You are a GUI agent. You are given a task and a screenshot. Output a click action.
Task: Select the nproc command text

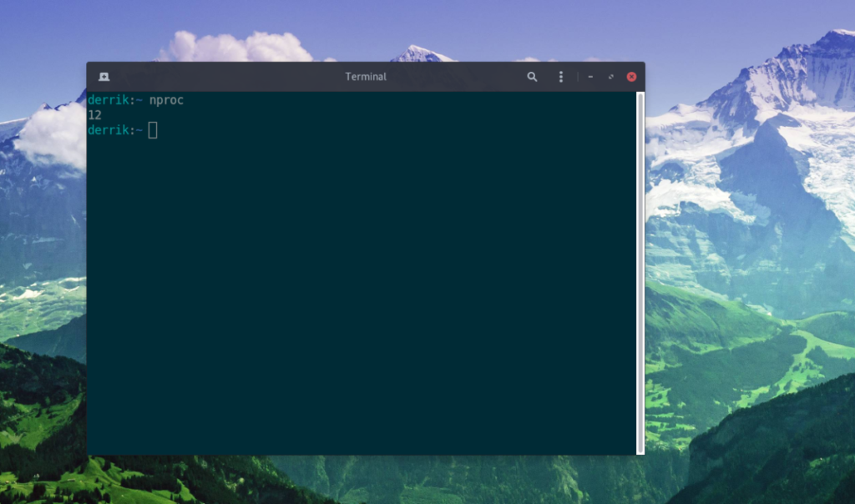point(164,99)
